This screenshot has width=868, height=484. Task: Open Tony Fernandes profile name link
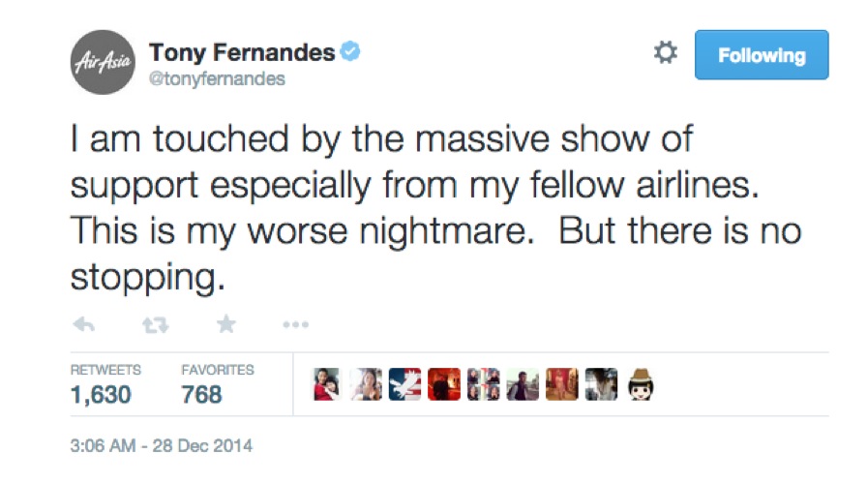(x=242, y=52)
